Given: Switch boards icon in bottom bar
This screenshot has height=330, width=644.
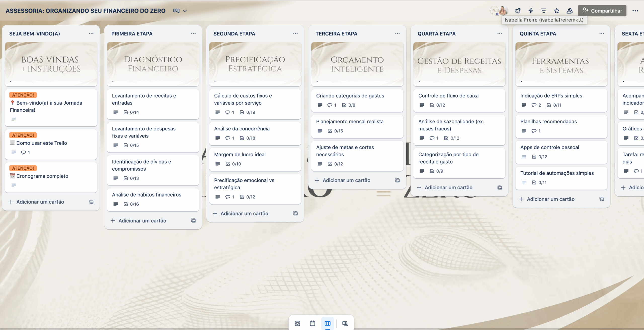Looking at the screenshot, I should tap(345, 323).
